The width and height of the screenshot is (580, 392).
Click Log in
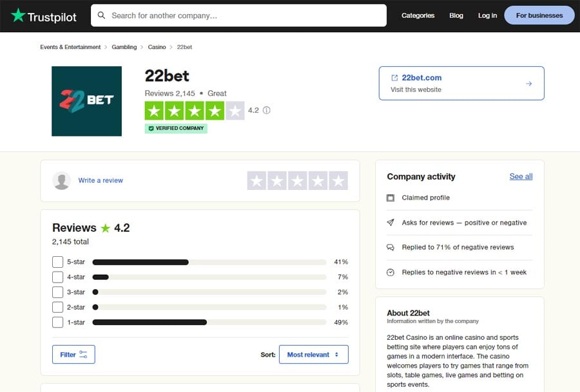coord(487,15)
